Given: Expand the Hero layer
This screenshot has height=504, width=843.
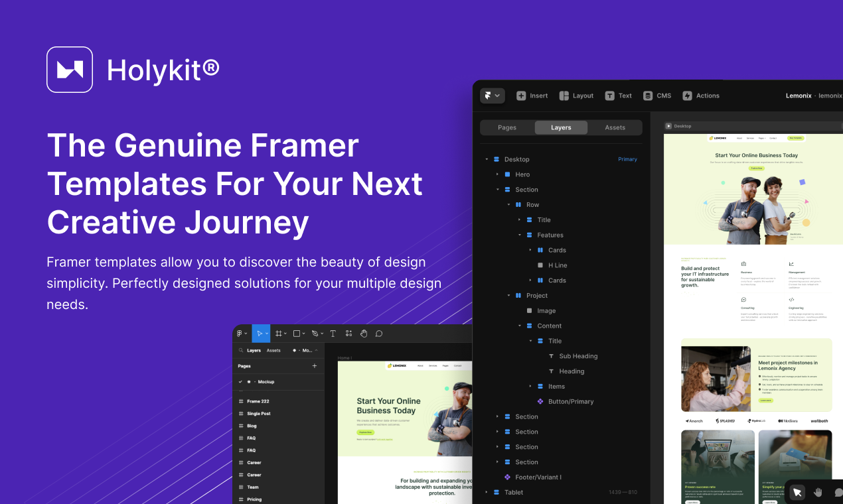Looking at the screenshot, I should click(497, 174).
